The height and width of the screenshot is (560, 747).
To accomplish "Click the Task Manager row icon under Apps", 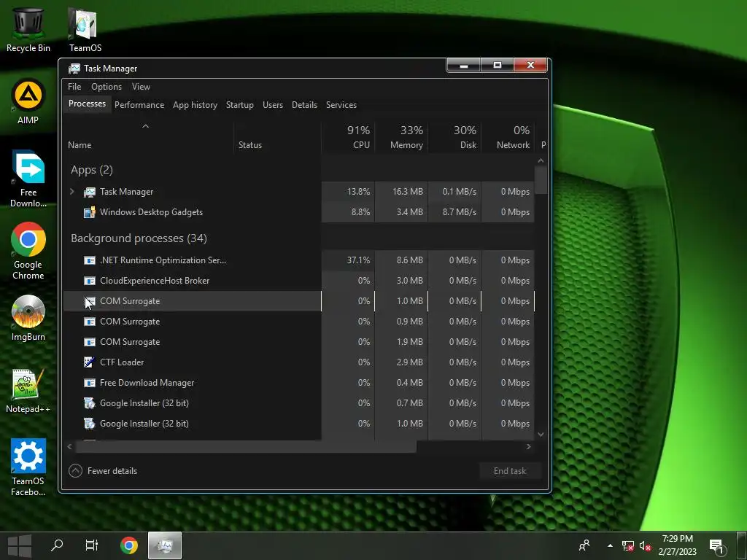I will click(89, 192).
